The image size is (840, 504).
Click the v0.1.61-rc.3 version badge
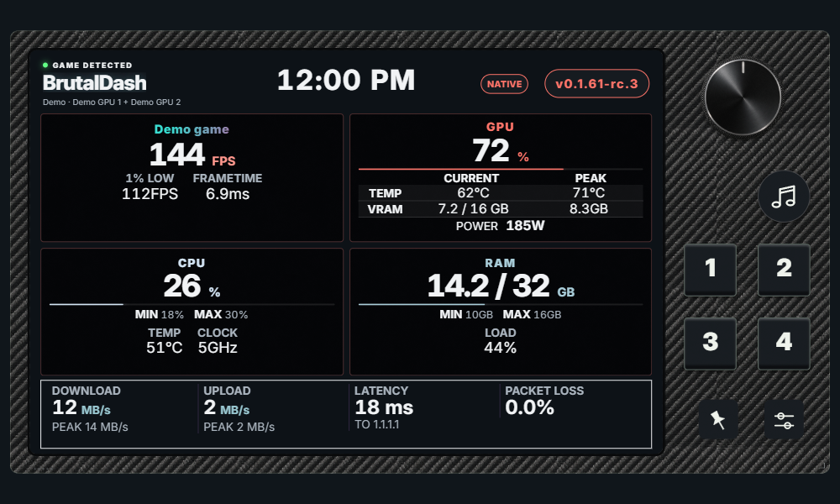click(x=596, y=84)
